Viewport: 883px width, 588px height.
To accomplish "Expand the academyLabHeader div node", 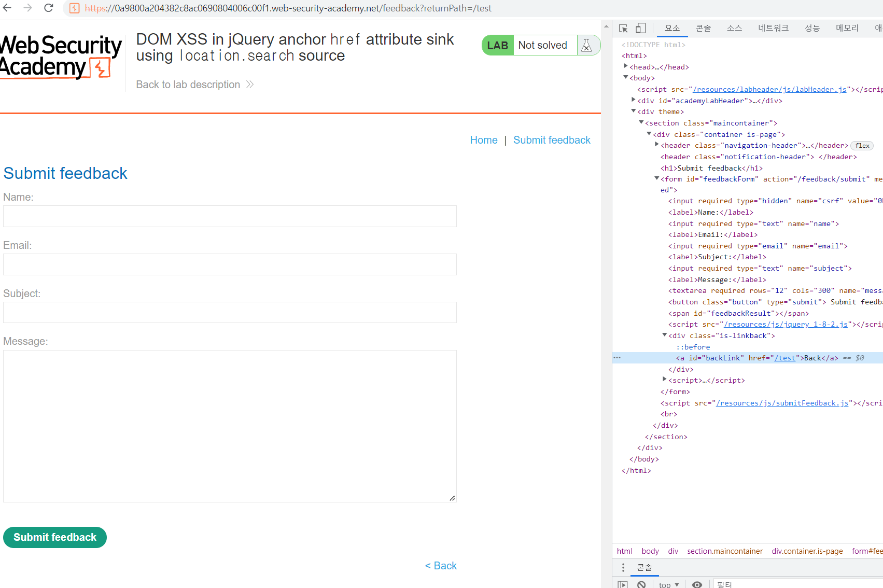I will tap(634, 100).
